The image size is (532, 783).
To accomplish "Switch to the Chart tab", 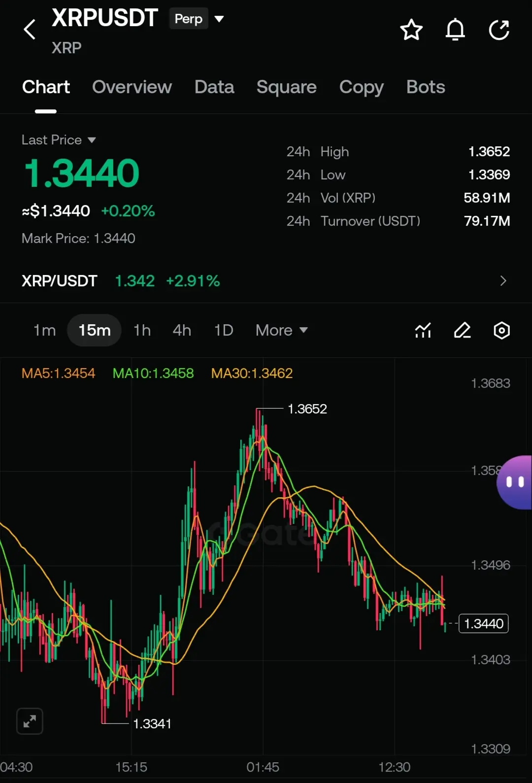I will tap(46, 87).
